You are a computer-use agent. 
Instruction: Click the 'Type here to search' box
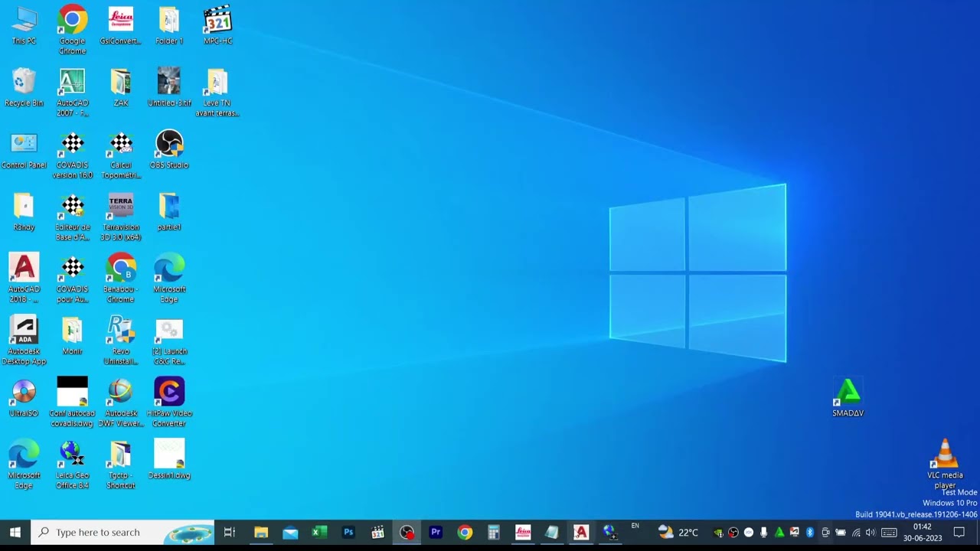coord(122,532)
